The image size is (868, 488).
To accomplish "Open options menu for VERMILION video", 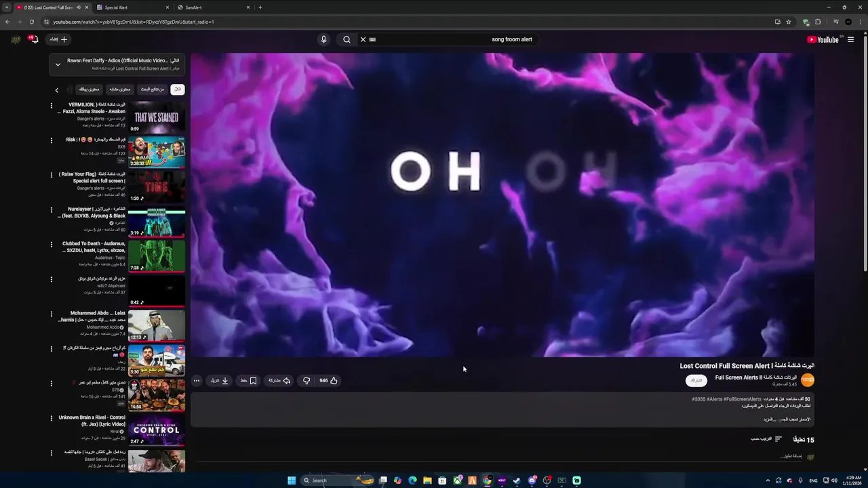I will [x=51, y=105].
